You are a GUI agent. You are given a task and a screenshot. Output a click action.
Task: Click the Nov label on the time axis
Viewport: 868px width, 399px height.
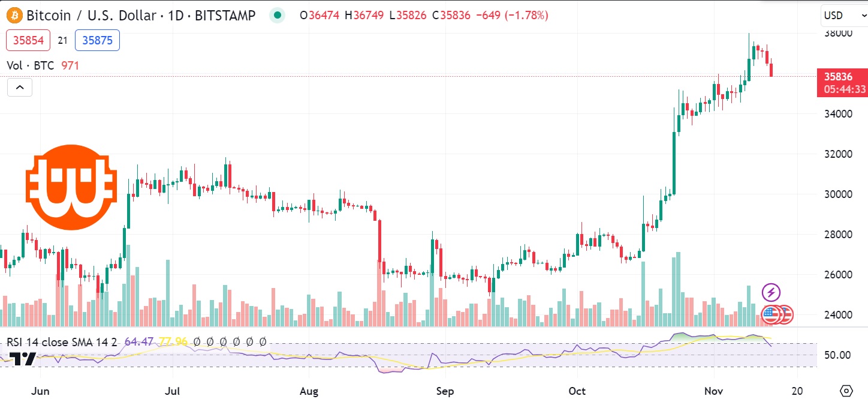tap(714, 391)
